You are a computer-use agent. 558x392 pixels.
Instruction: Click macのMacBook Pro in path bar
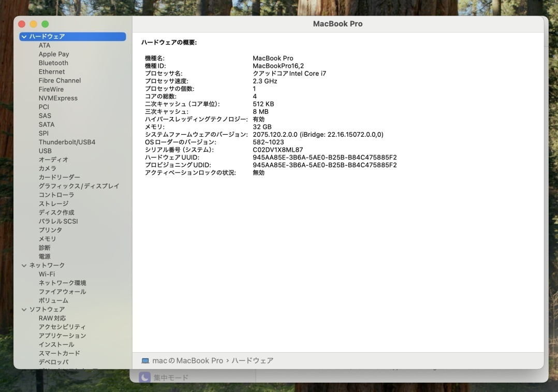pos(187,361)
